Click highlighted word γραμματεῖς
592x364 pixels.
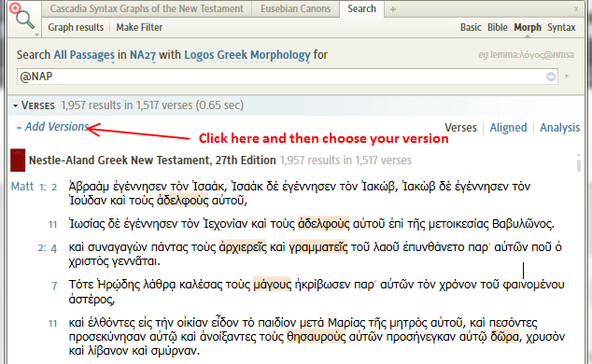point(317,247)
